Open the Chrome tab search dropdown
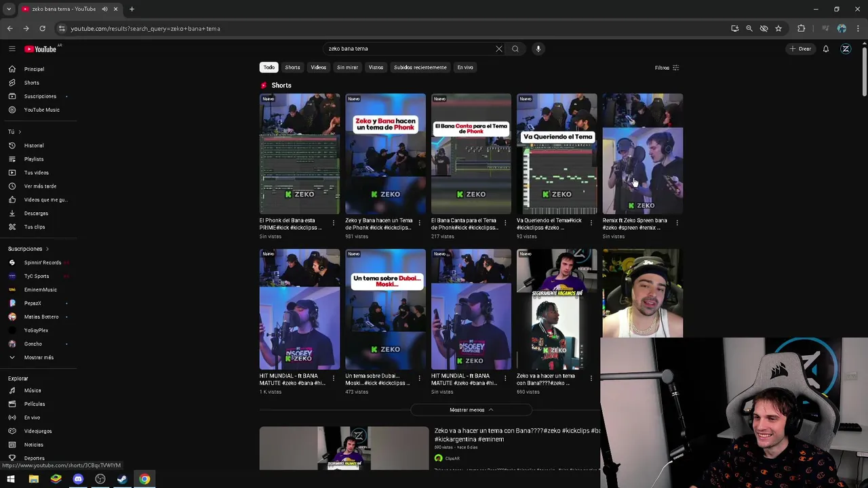Screen dimensions: 868x488 [9, 9]
